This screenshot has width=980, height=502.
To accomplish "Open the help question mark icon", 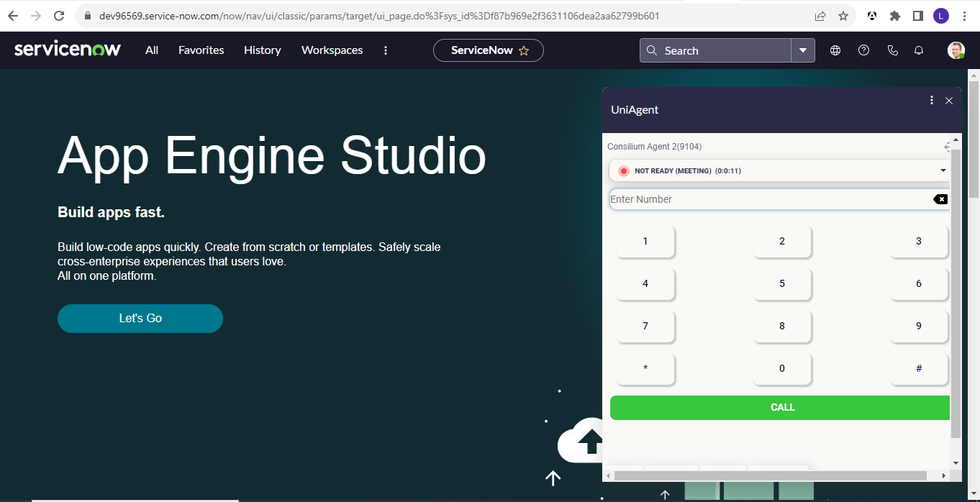I will [x=864, y=50].
